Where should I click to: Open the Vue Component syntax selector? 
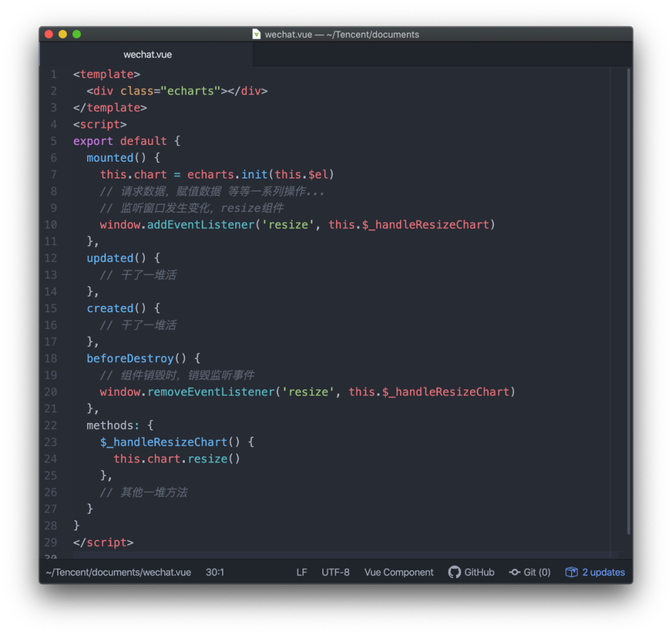point(398,572)
